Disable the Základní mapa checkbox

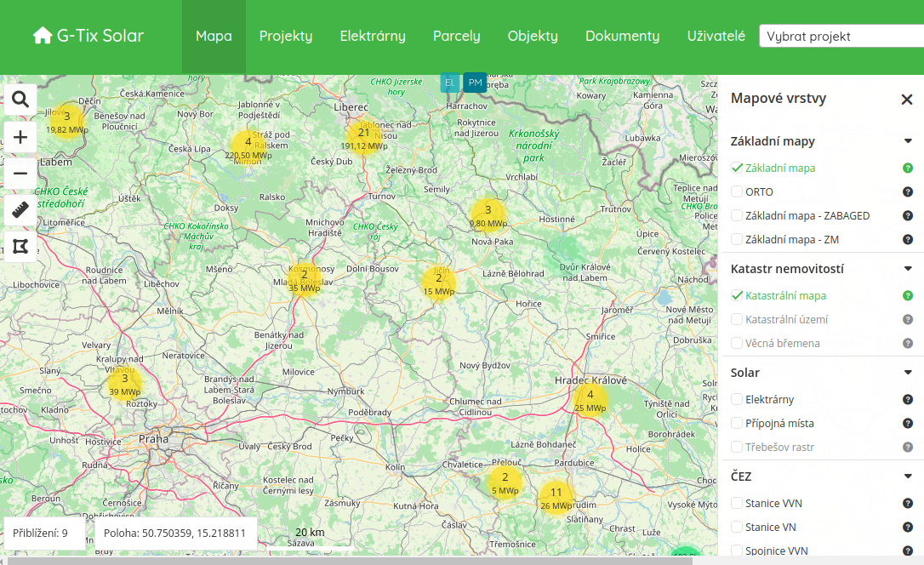click(x=737, y=168)
